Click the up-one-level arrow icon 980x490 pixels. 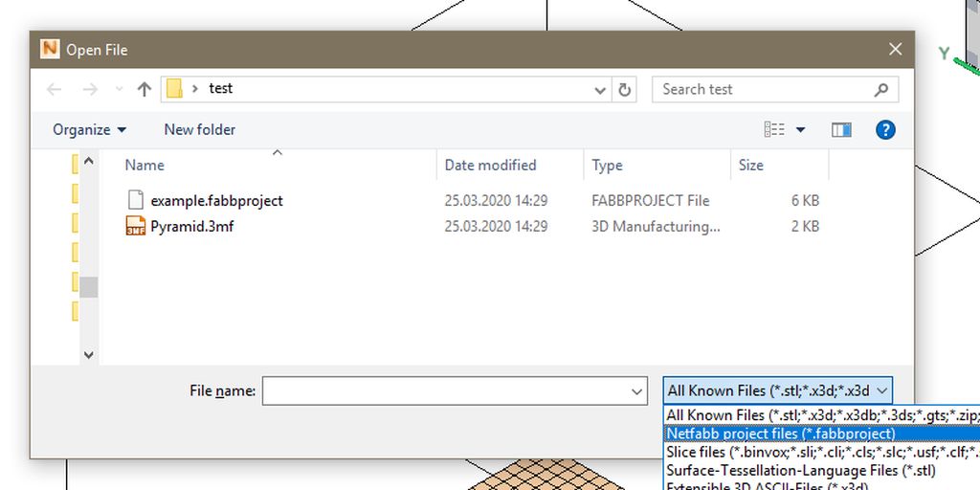coord(145,89)
